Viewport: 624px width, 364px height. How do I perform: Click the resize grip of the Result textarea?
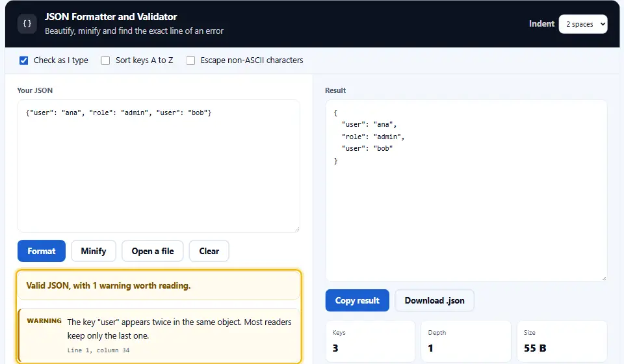604,278
